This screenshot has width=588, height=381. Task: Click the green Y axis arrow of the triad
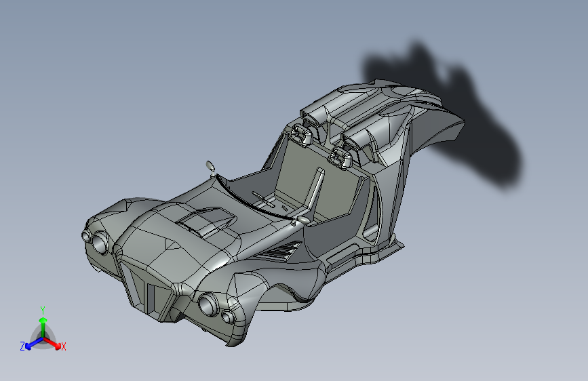(x=43, y=326)
